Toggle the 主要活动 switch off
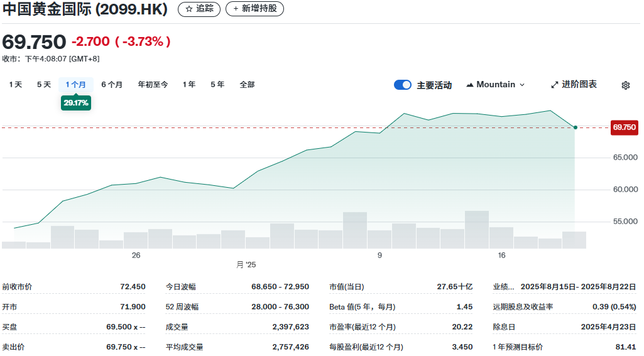This screenshot has height=356, width=644. [403, 85]
